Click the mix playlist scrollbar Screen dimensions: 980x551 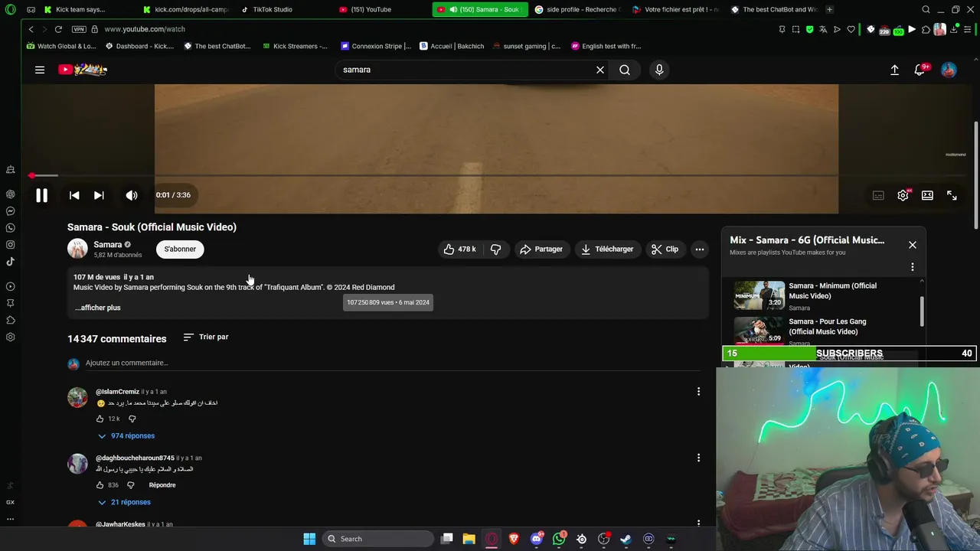point(922,310)
